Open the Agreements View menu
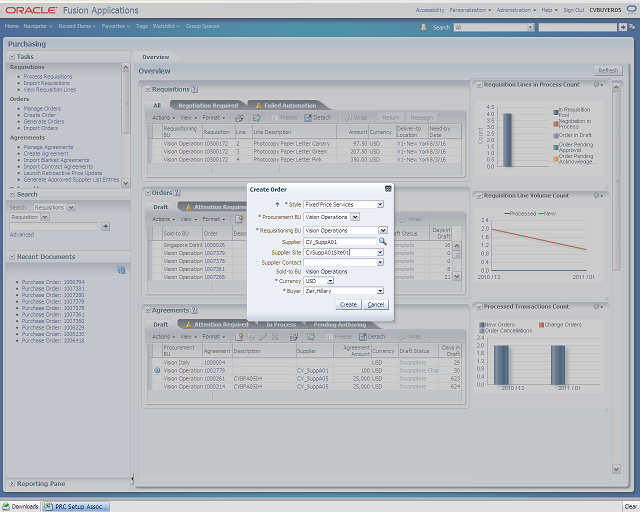640x512 pixels. click(189, 337)
